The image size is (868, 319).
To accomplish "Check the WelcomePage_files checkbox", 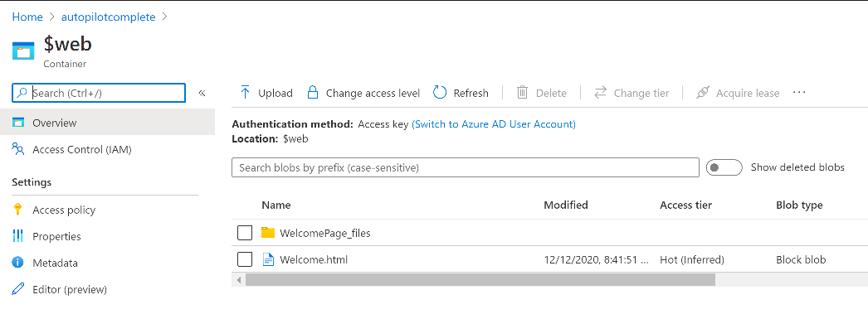I will pyautogui.click(x=245, y=233).
